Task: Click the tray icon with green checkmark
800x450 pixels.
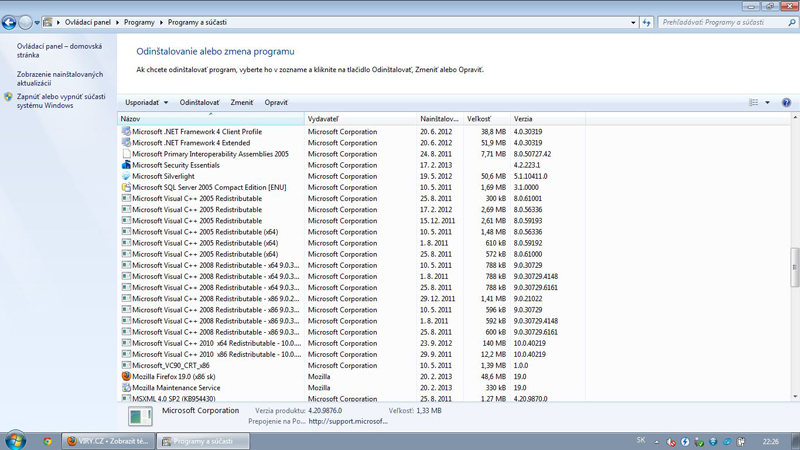Action: coord(699,442)
